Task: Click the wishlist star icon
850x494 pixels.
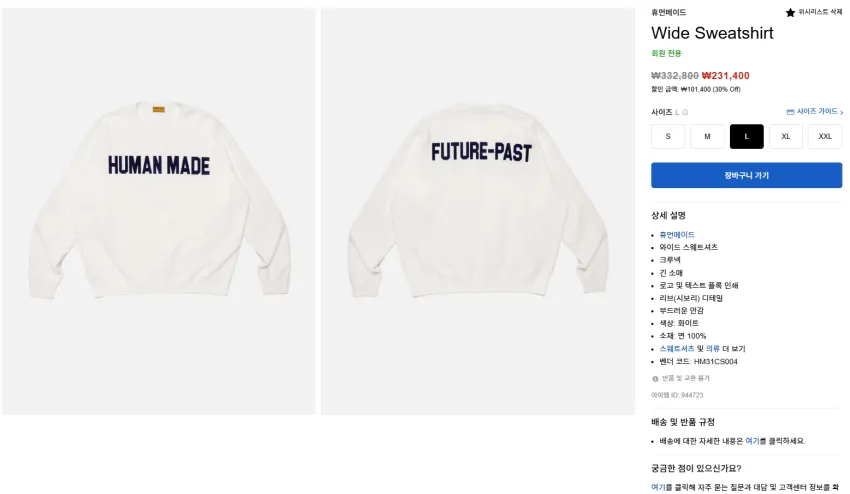Action: coord(790,12)
